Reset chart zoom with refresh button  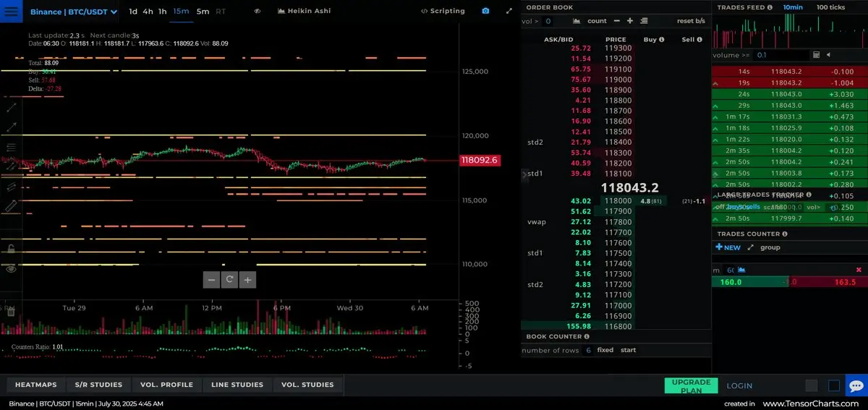(229, 280)
